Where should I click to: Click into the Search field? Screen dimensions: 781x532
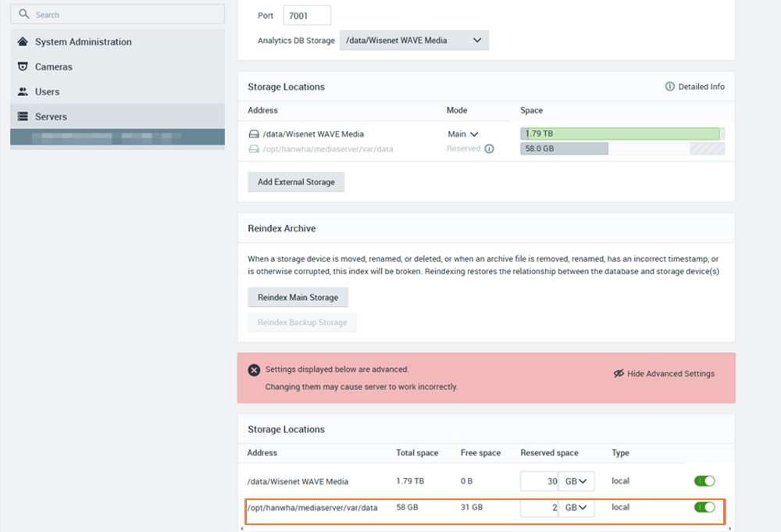point(118,14)
